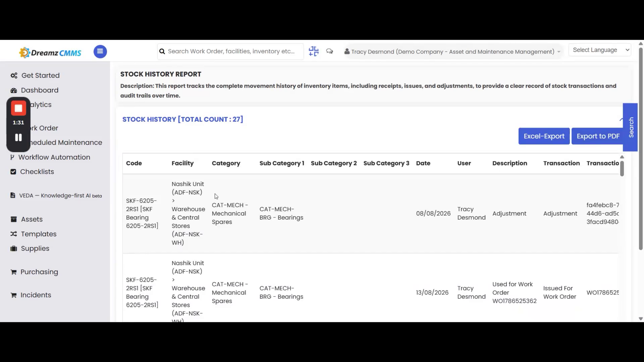Viewport: 644px width, 362px height.
Task: Click the Assets box icon
Action: tap(14, 219)
